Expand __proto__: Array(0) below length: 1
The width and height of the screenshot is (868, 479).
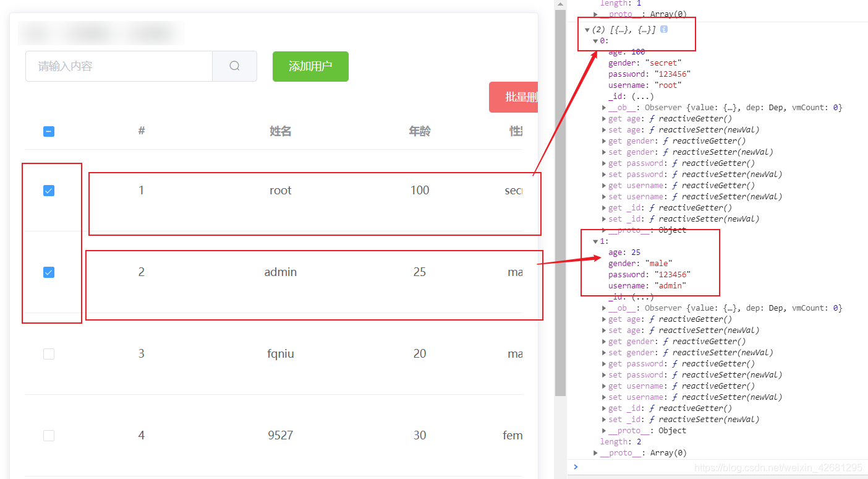tap(595, 14)
